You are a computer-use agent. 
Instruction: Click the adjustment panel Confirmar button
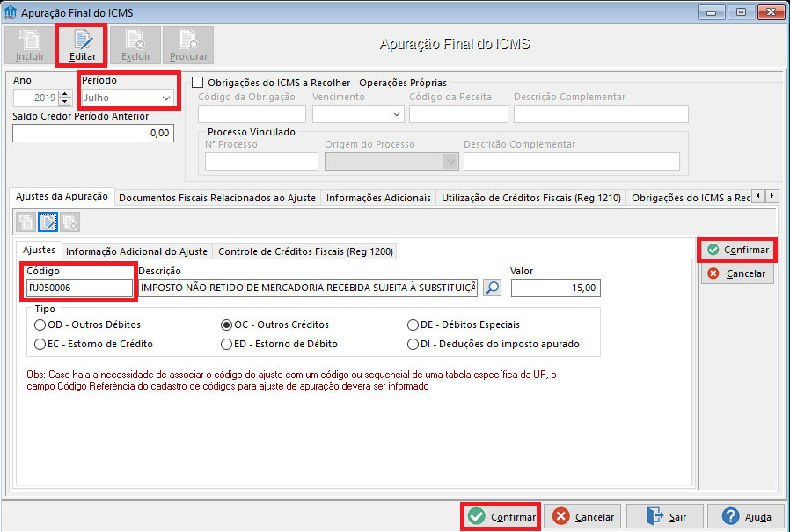coord(737,250)
